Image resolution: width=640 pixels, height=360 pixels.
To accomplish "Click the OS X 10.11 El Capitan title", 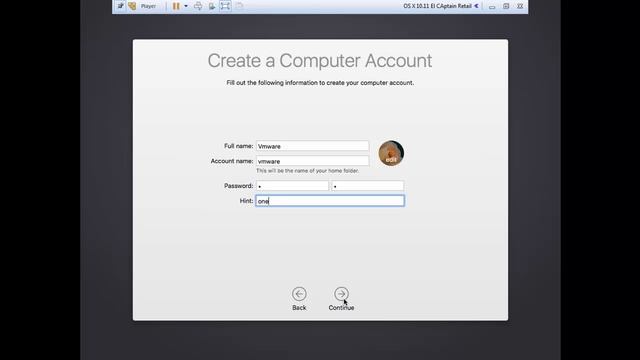I will point(437,6).
